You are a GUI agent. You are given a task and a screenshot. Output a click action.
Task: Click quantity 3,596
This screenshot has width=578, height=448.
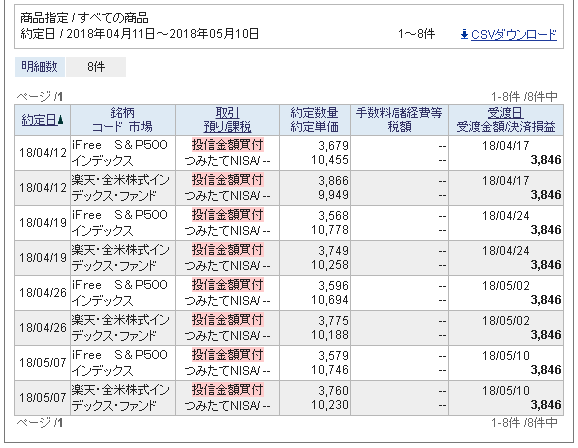click(334, 286)
